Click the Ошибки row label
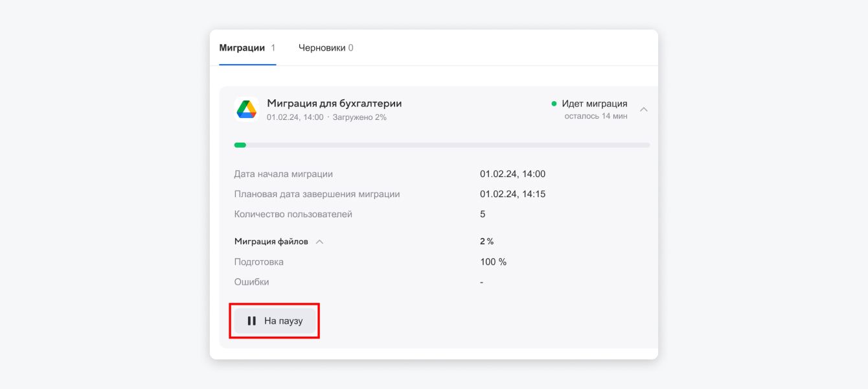 tap(251, 282)
